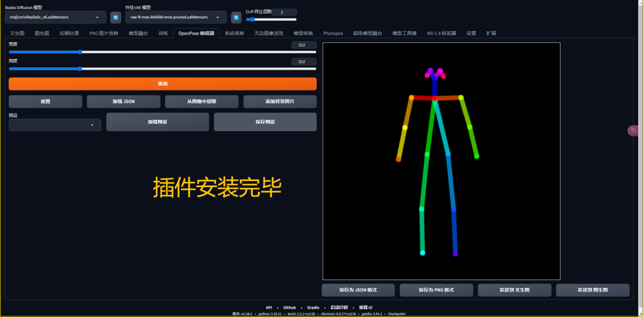The image size is (644, 317).
Task: Open the 设置 tab
Action: 471,33
